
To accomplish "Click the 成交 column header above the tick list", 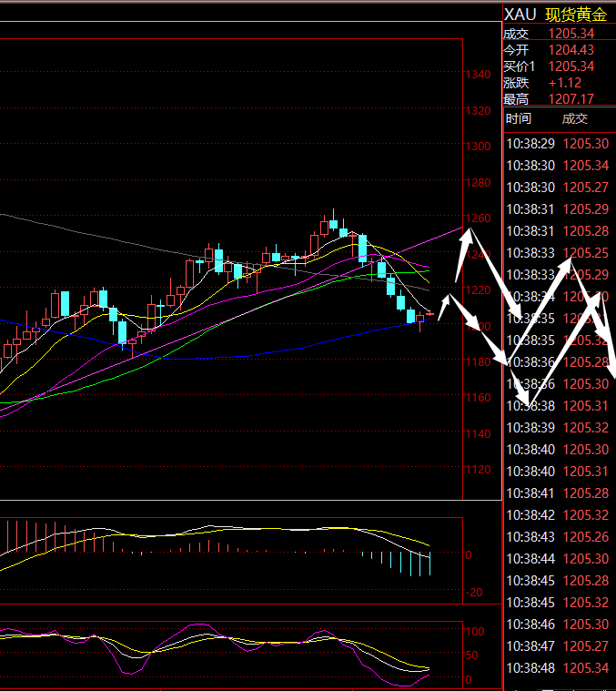I will 574,118.
